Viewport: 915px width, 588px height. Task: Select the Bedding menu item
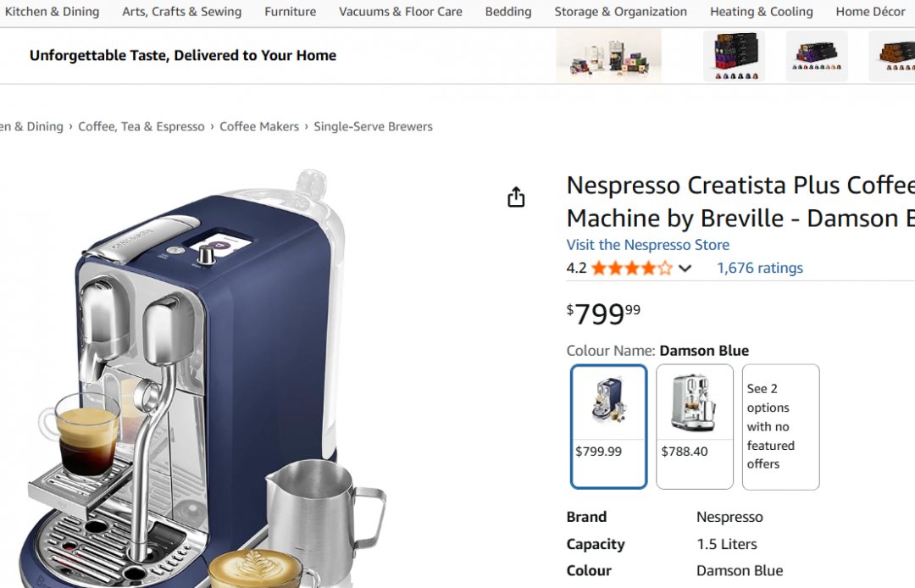click(x=508, y=12)
